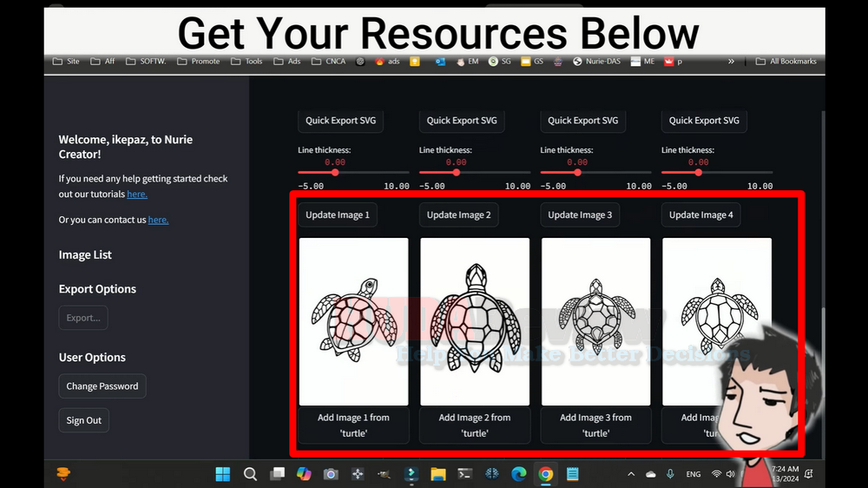Open the Camera app in the taskbar
The image size is (868, 488).
pos(331,474)
